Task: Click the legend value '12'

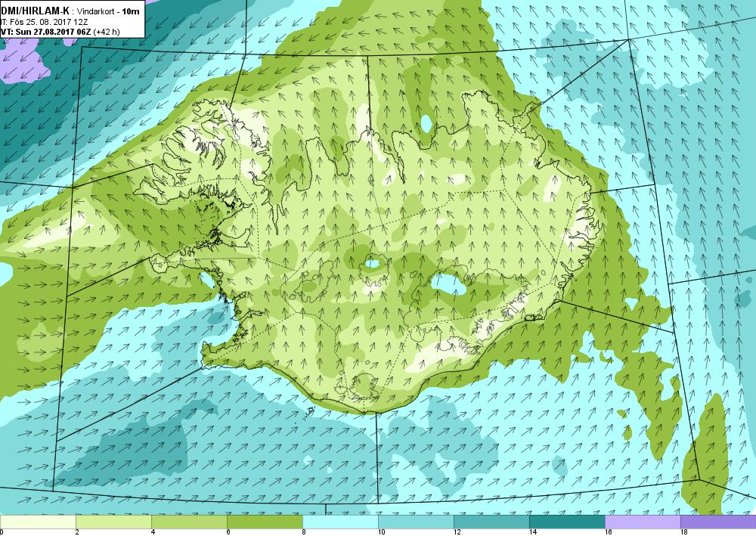Action: (x=457, y=532)
